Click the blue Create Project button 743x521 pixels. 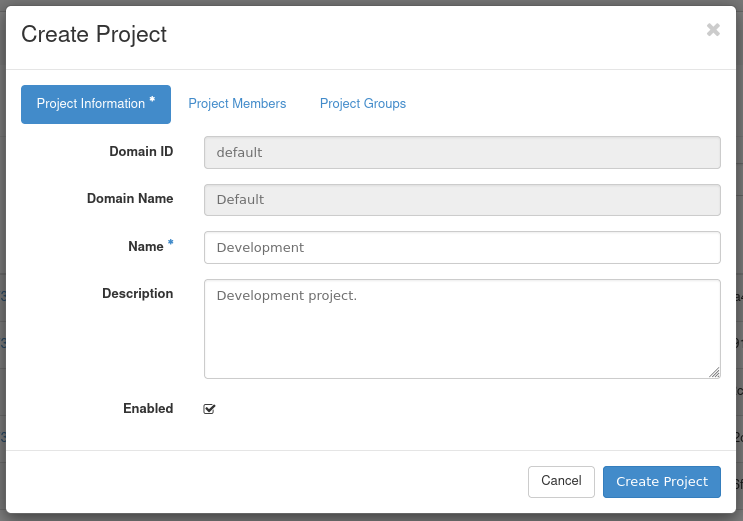pyautogui.click(x=661, y=481)
